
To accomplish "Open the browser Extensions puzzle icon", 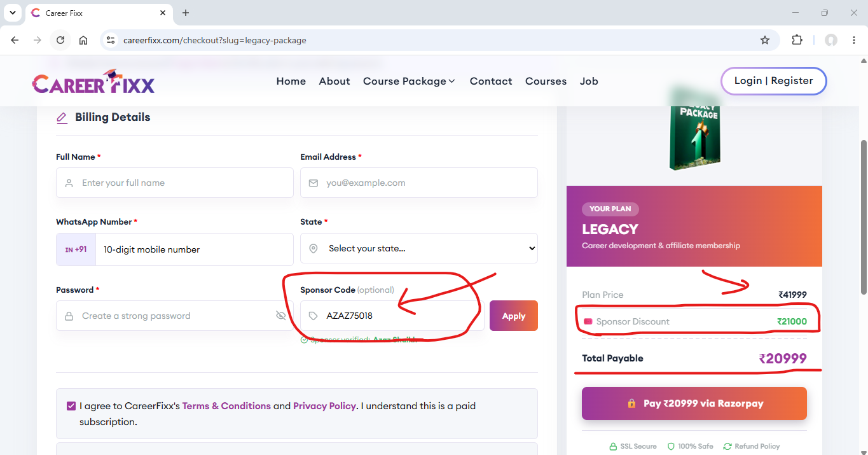I will pos(797,40).
